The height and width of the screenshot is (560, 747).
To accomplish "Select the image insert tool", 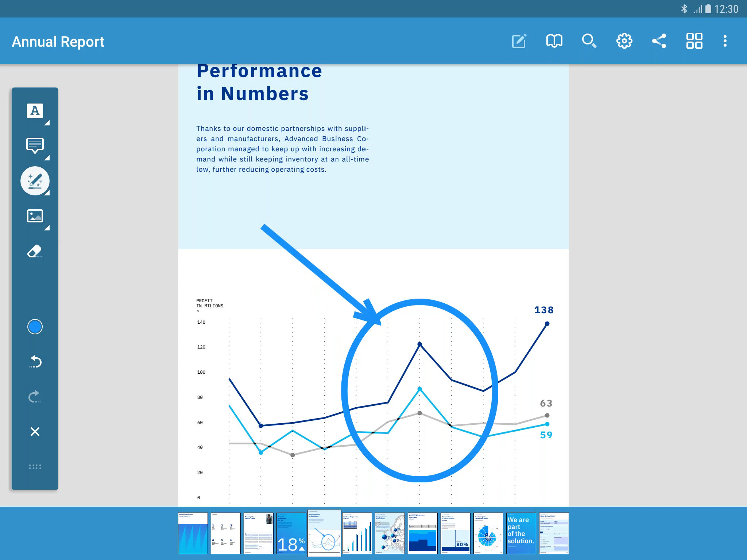I will 35,216.
